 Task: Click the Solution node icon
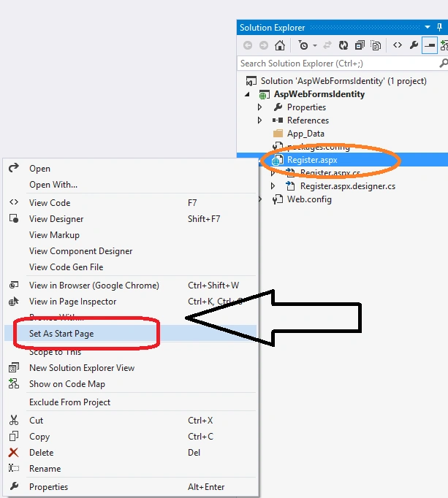[x=251, y=81]
